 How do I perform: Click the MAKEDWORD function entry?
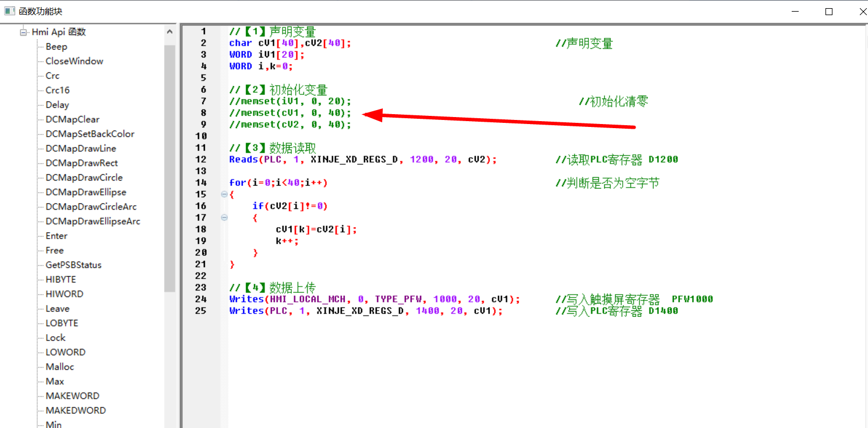pos(76,411)
